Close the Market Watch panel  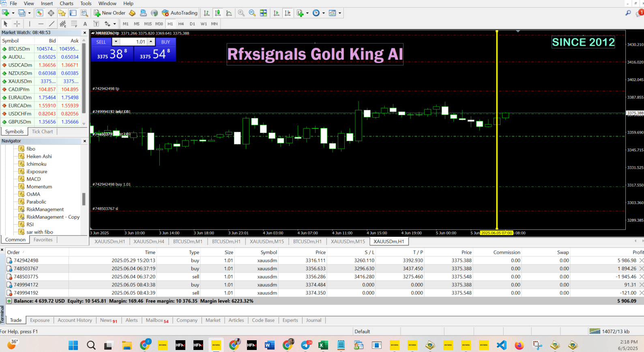point(85,33)
